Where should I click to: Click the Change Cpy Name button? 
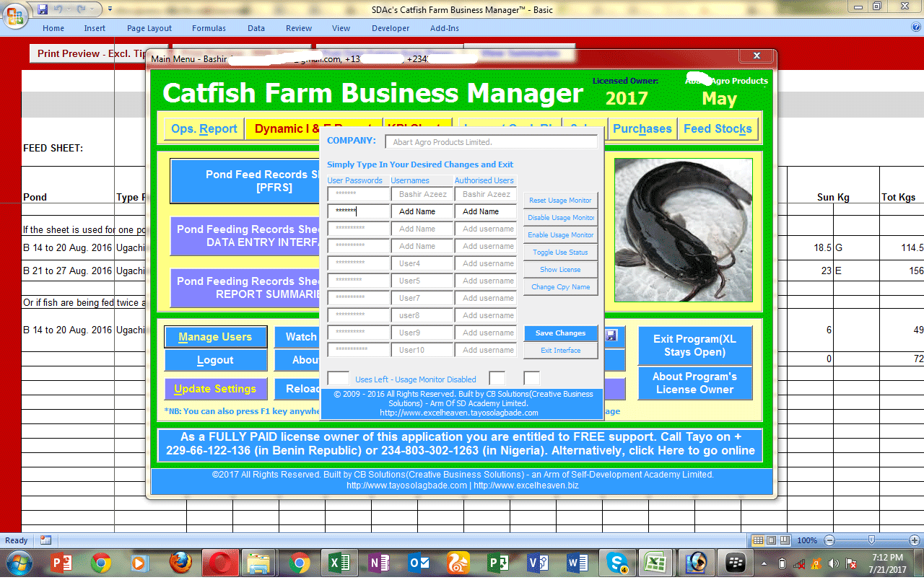coord(561,287)
